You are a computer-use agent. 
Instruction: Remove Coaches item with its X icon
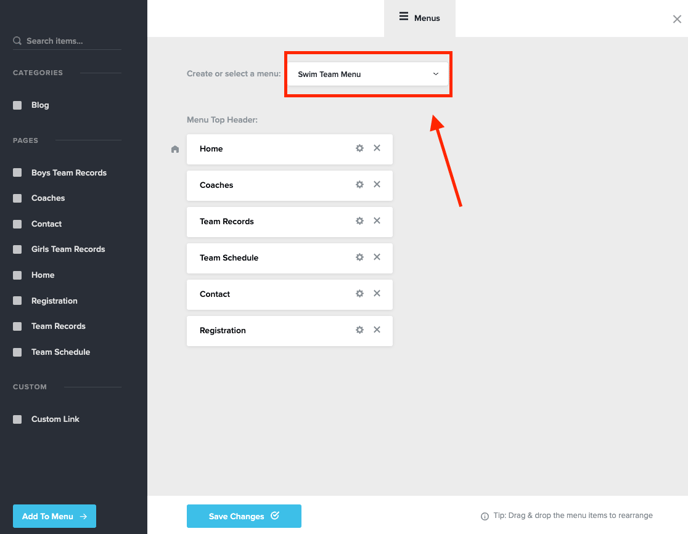(377, 185)
